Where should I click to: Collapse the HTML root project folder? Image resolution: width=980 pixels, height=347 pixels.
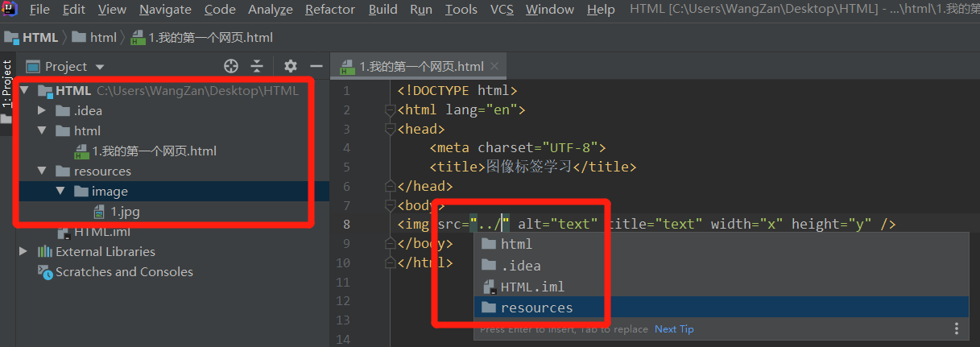(x=25, y=91)
